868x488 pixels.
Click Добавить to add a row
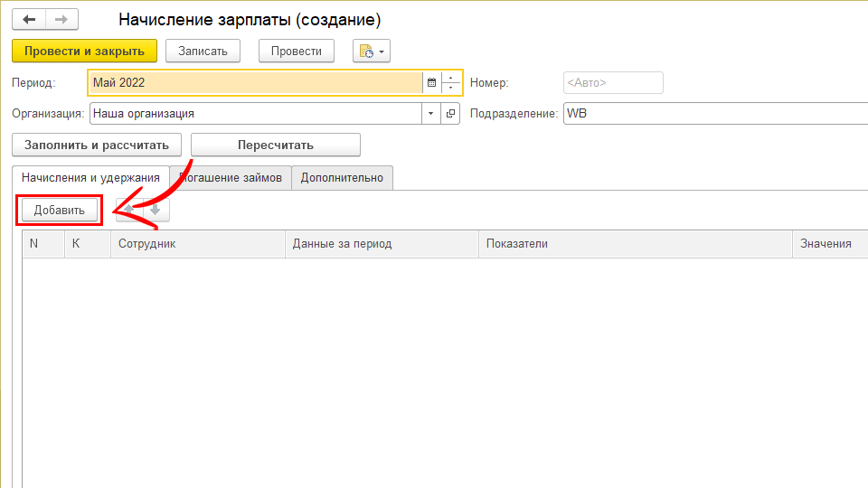[x=59, y=211]
